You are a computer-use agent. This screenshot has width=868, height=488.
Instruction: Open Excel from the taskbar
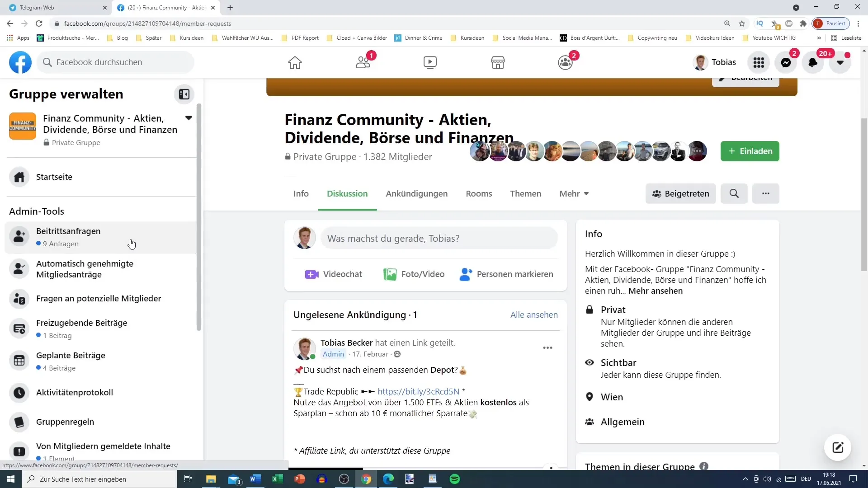(x=277, y=479)
